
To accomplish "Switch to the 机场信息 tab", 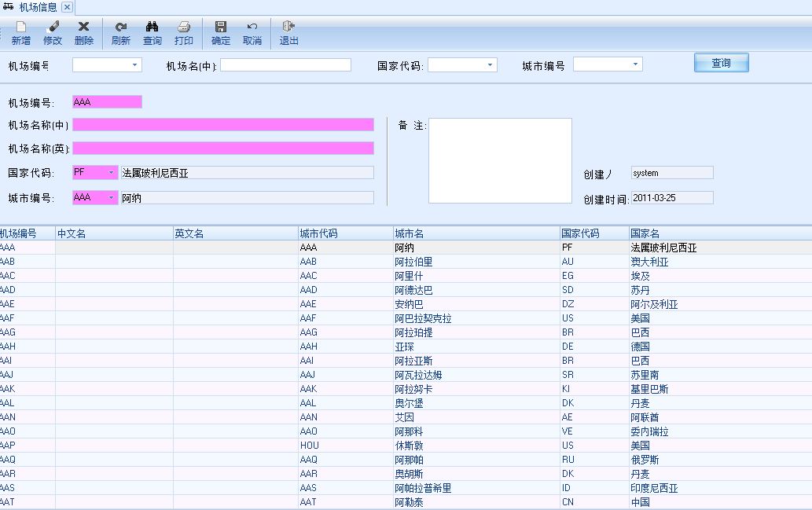I will (37, 7).
